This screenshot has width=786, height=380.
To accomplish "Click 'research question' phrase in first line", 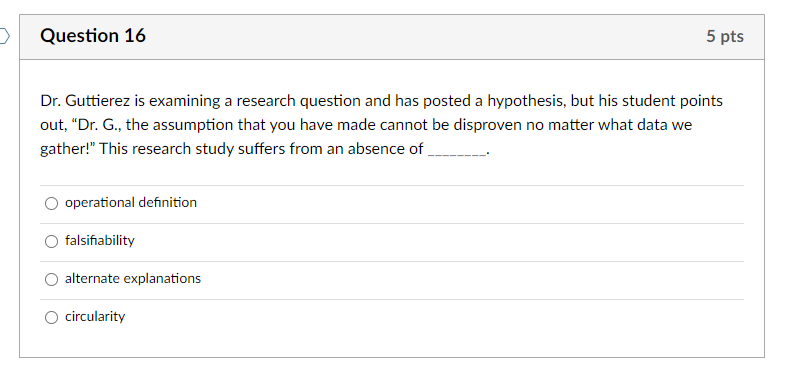I will [298, 102].
